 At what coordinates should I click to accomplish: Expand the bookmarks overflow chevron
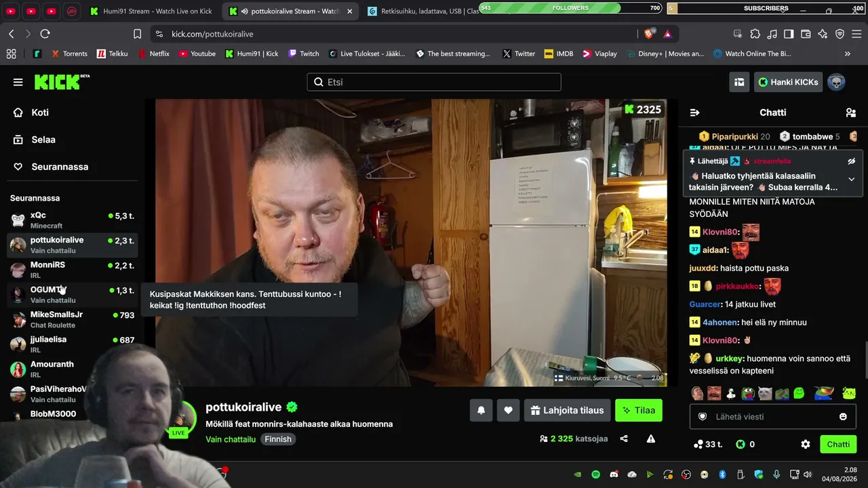coord(847,54)
